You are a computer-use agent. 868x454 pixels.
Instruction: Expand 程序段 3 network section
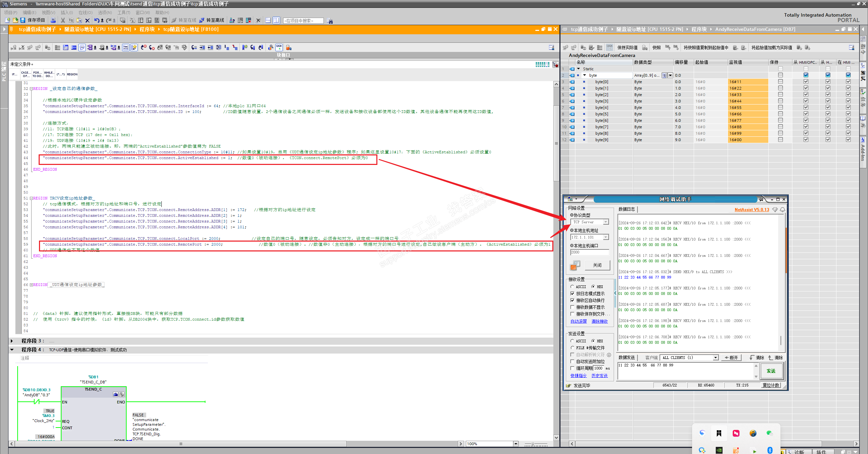(x=12, y=341)
